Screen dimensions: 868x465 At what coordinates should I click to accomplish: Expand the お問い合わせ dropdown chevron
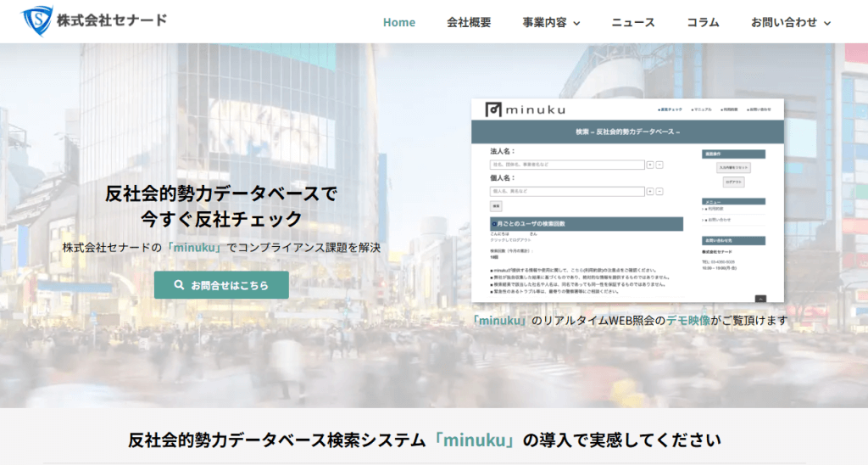pyautogui.click(x=827, y=23)
